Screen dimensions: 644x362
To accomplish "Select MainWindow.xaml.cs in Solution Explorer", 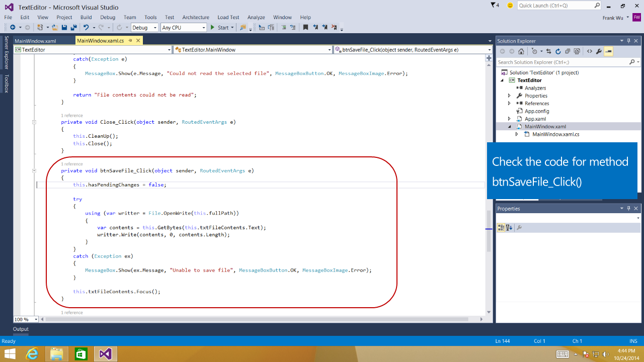I will (556, 134).
